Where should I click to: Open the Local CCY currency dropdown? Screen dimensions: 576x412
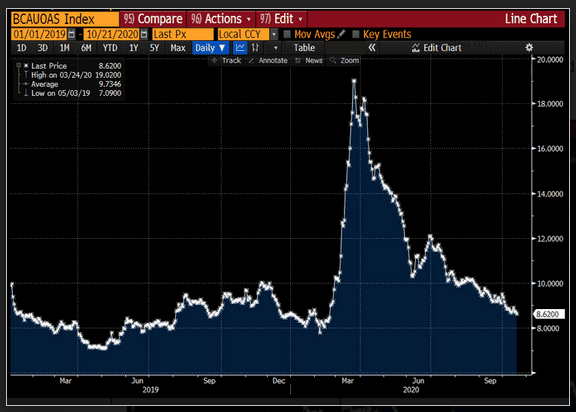[x=274, y=34]
